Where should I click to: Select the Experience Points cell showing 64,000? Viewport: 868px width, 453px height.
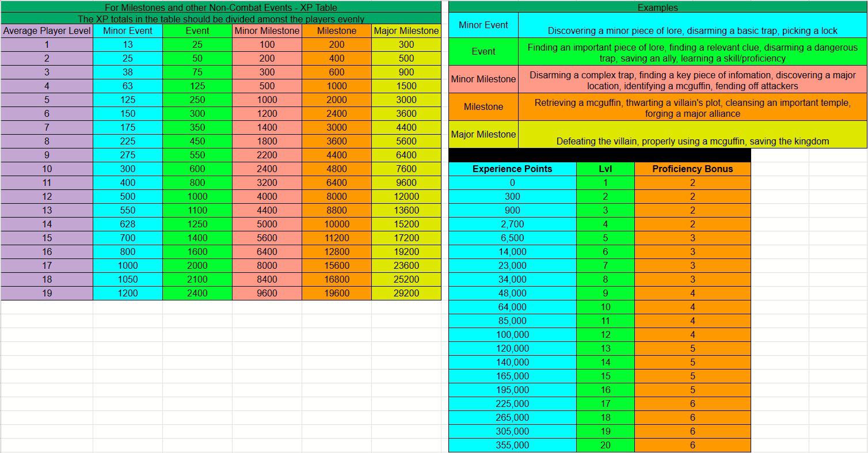pyautogui.click(x=512, y=307)
